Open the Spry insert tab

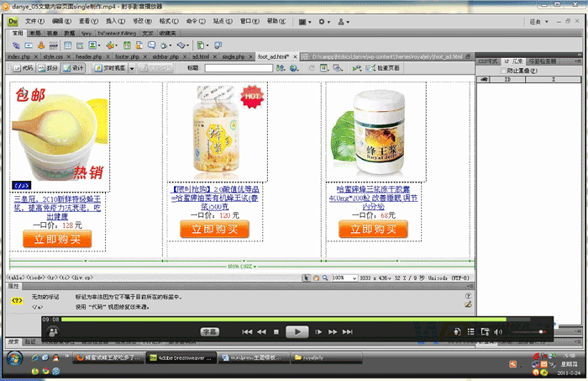[87, 34]
